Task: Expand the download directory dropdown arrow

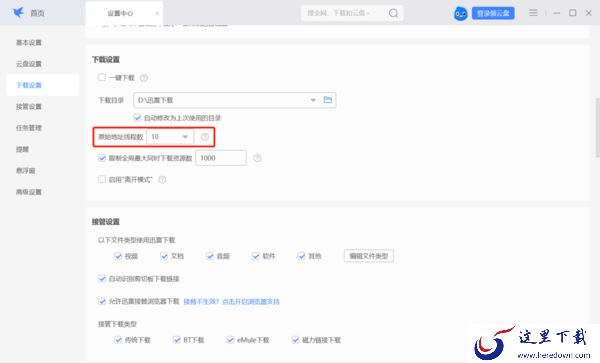Action: click(313, 100)
